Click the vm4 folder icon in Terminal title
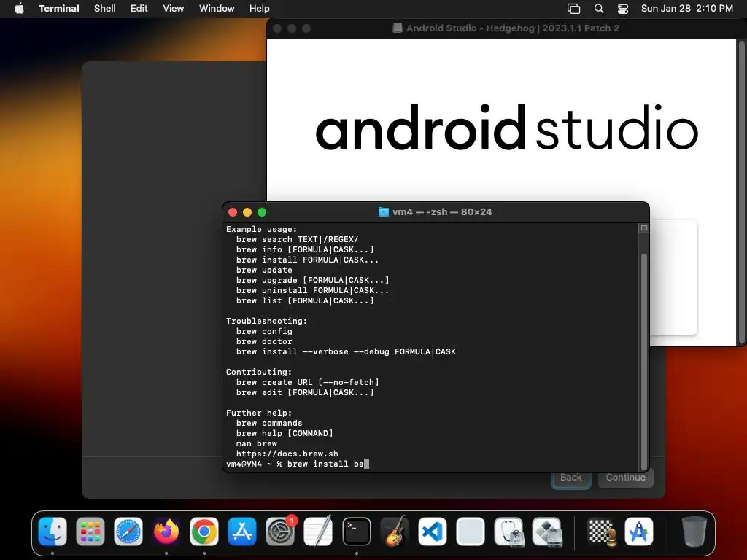747x560 pixels. (384, 212)
